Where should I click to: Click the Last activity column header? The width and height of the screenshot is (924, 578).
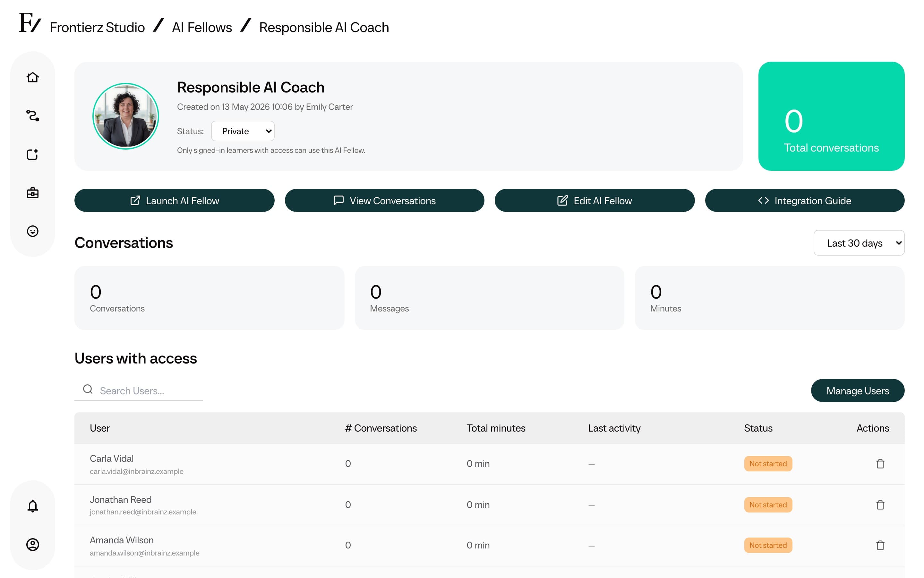pos(614,428)
